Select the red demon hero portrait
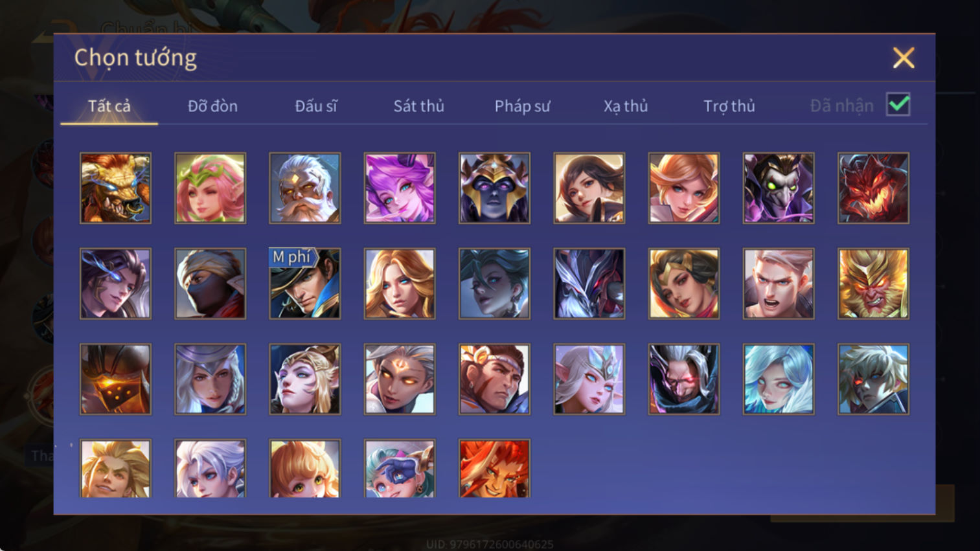980x551 pixels. click(x=873, y=188)
